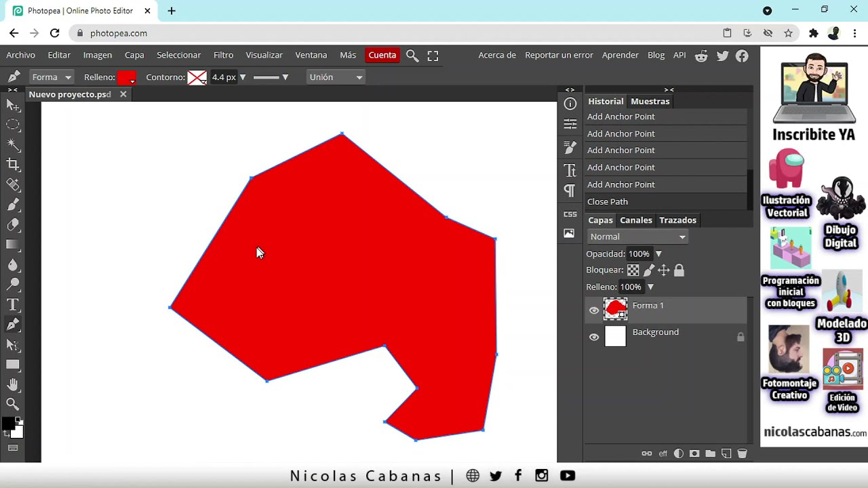Viewport: 868px width, 488px height.
Task: Toggle lock all padlock icon
Action: click(679, 270)
